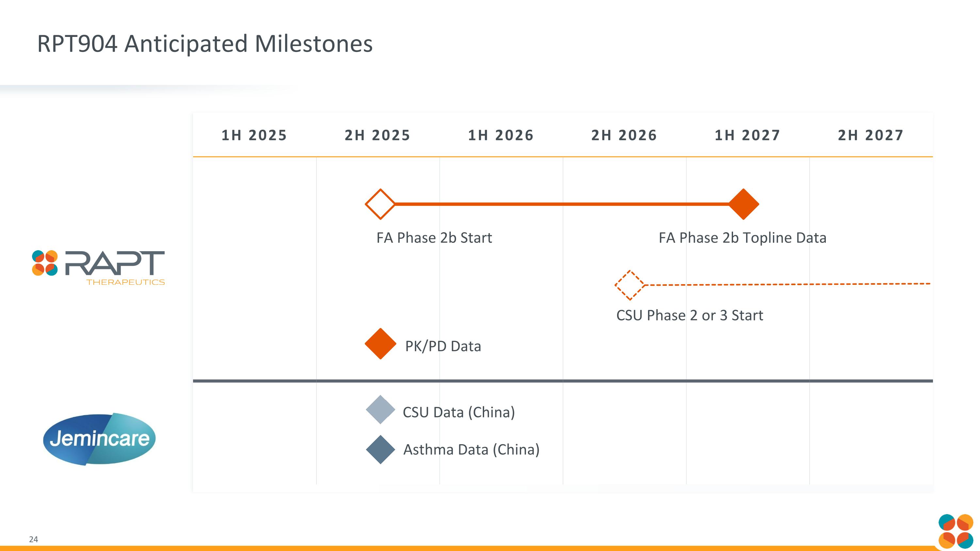
Task: Click the orange PK/PD Data diamond
Action: click(380, 344)
